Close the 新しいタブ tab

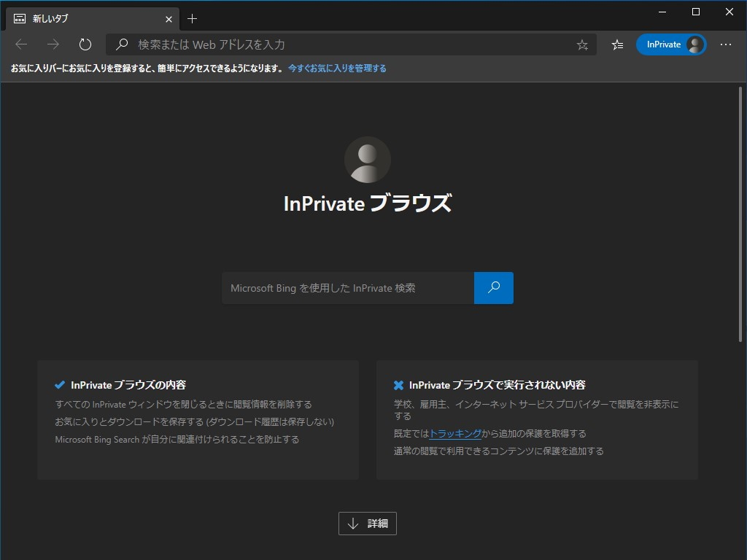coord(169,18)
